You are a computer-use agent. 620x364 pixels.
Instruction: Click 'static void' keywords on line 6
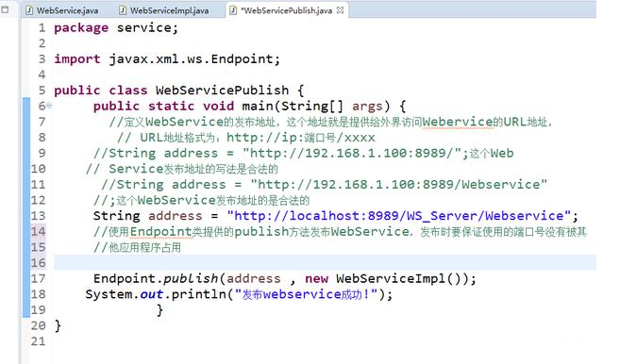(x=191, y=106)
